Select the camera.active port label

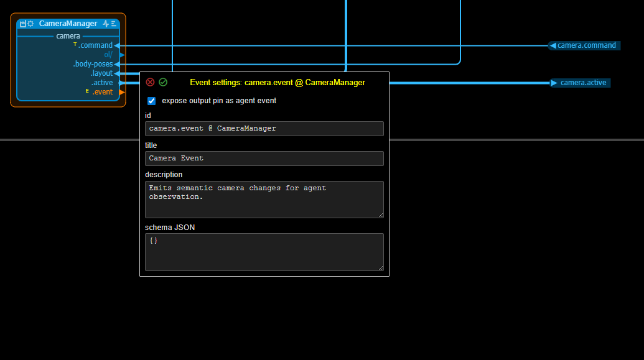583,83
